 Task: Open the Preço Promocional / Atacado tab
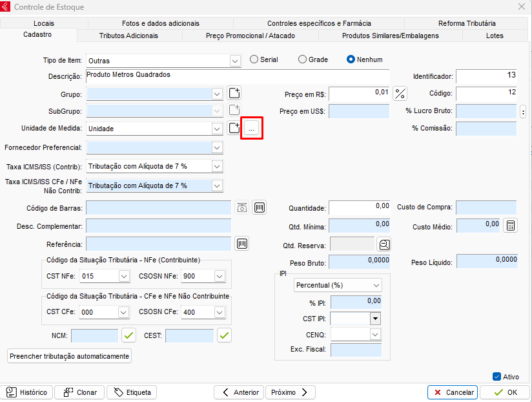click(x=251, y=36)
